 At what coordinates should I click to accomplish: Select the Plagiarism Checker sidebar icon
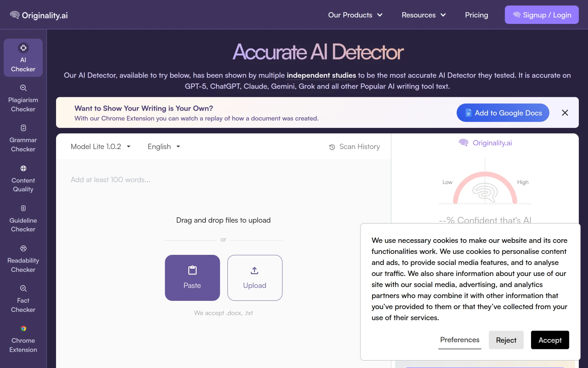click(x=23, y=88)
